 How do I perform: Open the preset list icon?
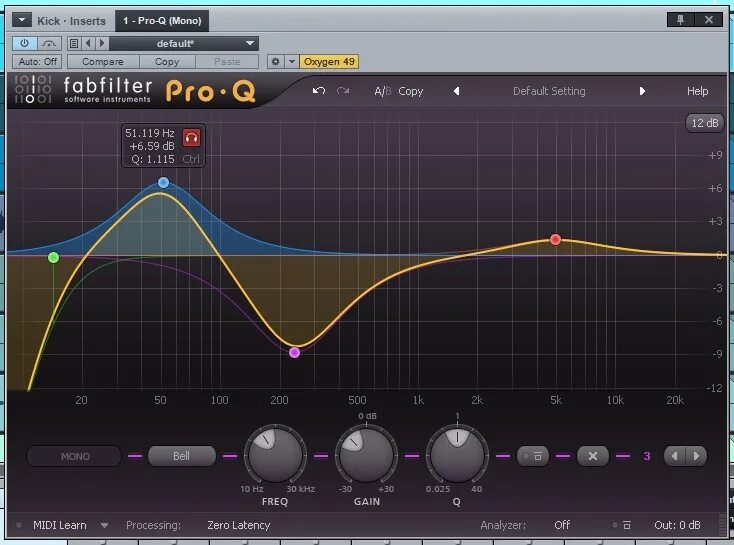click(x=73, y=44)
